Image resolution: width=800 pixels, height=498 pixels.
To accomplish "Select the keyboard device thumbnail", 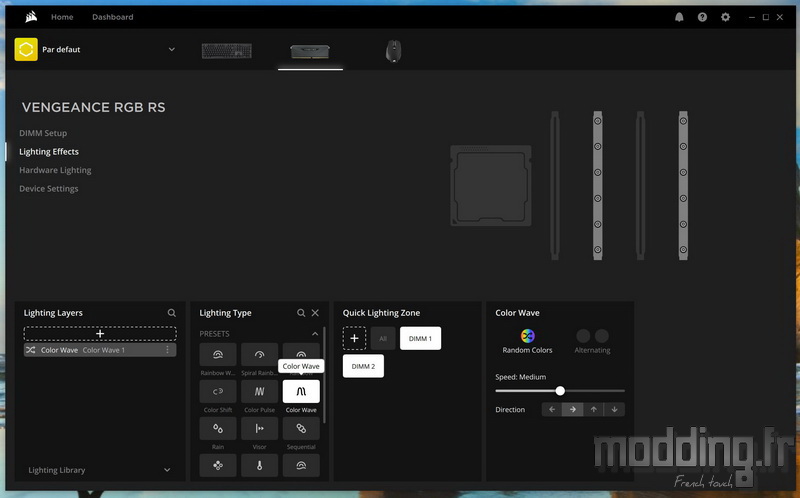I will point(227,51).
